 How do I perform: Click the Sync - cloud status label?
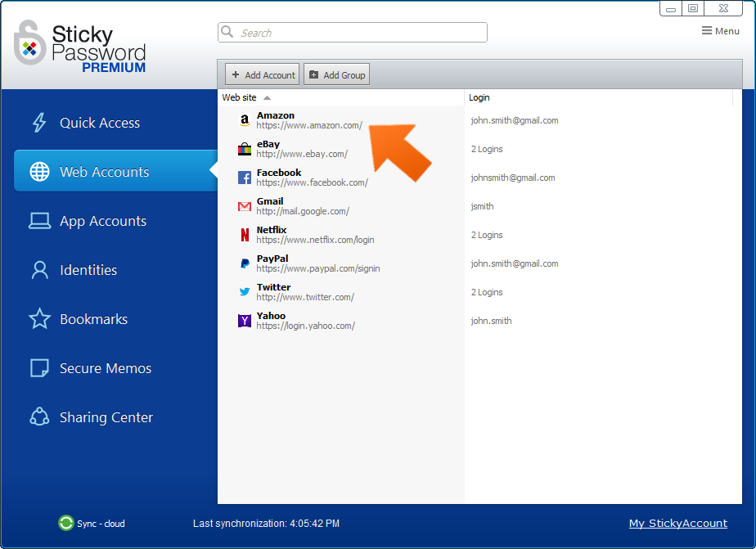101,524
